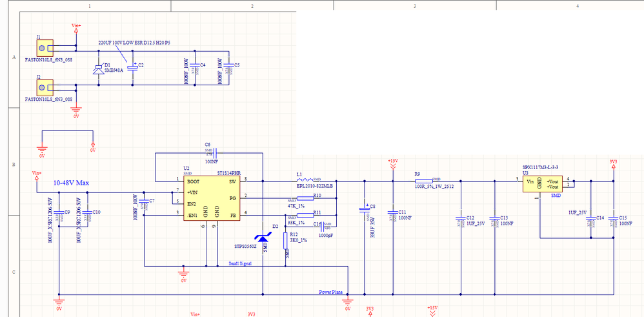Click the '100R_5%_1W_2512' resistor value text
Screen dimensions: 644x317
coord(434,187)
